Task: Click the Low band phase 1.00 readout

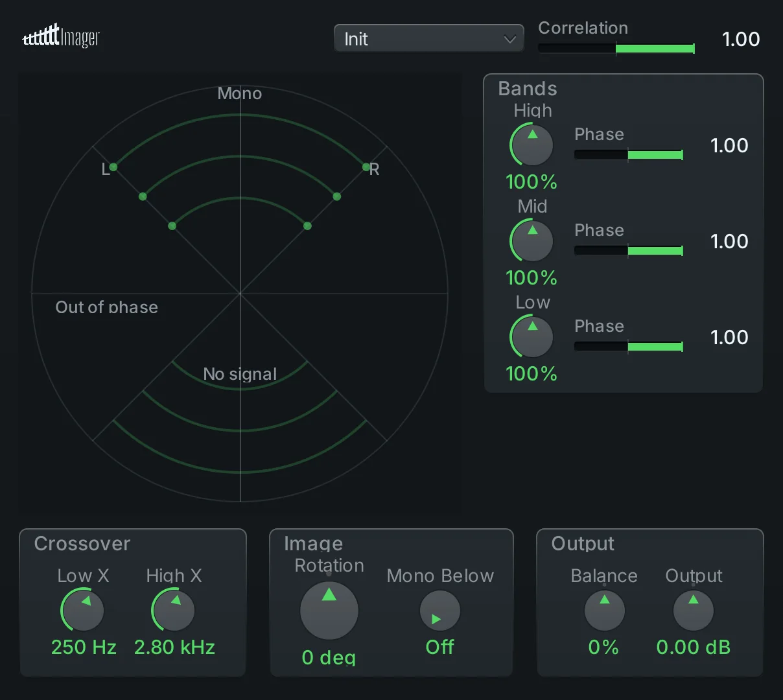Action: (x=729, y=337)
